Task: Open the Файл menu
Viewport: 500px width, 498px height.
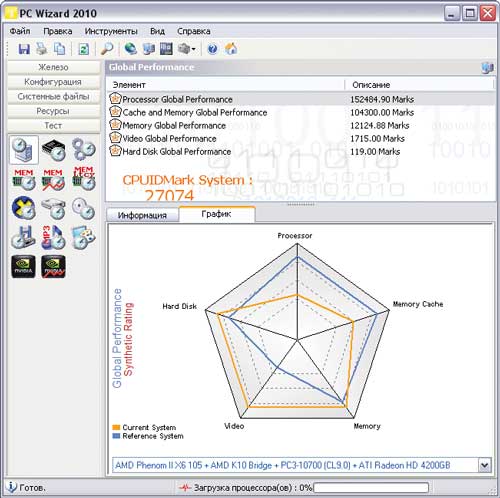Action: pyautogui.click(x=20, y=31)
